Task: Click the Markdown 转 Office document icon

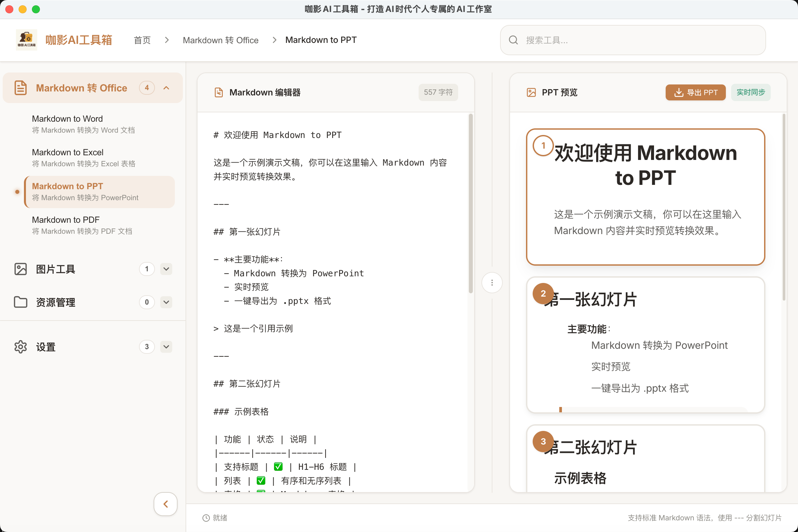Action: (x=20, y=87)
